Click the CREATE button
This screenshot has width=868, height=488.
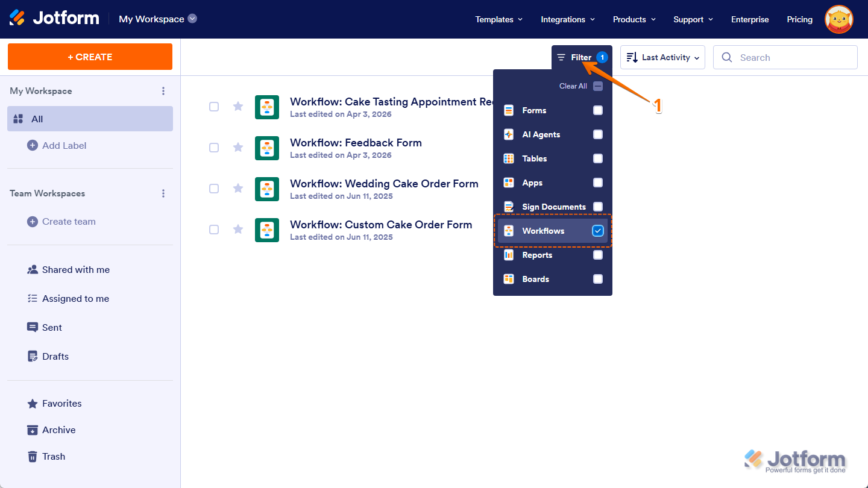(x=89, y=57)
